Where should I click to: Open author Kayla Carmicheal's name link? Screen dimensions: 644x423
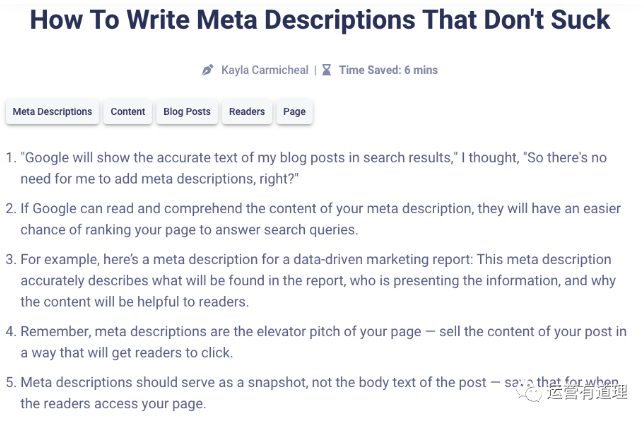265,70
